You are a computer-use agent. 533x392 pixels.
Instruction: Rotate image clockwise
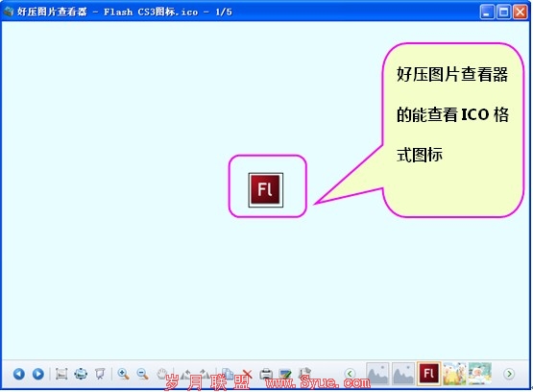tap(204, 374)
